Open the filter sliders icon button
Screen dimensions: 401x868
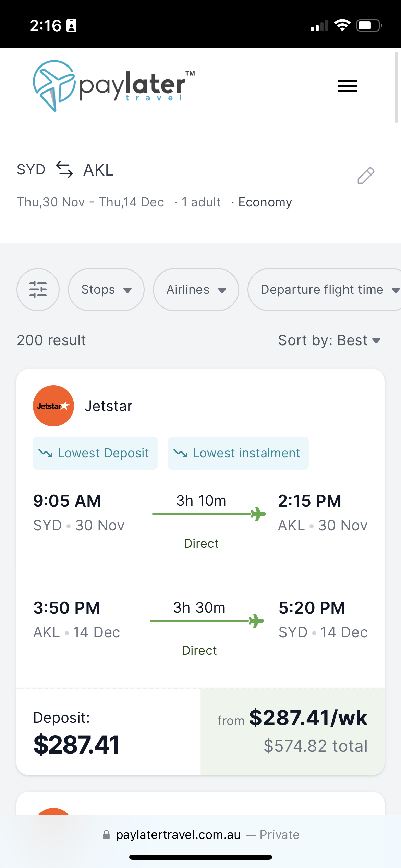click(x=38, y=290)
